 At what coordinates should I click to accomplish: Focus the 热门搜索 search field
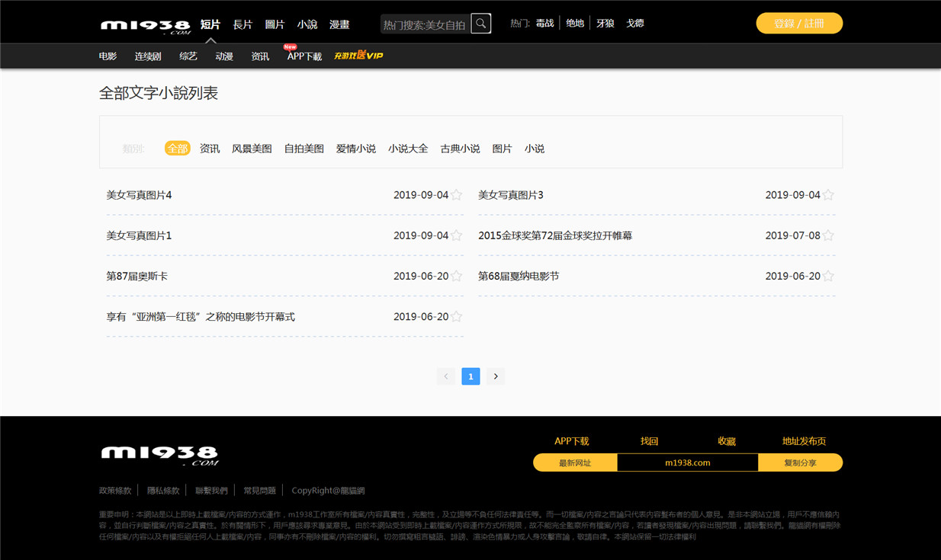pyautogui.click(x=425, y=24)
